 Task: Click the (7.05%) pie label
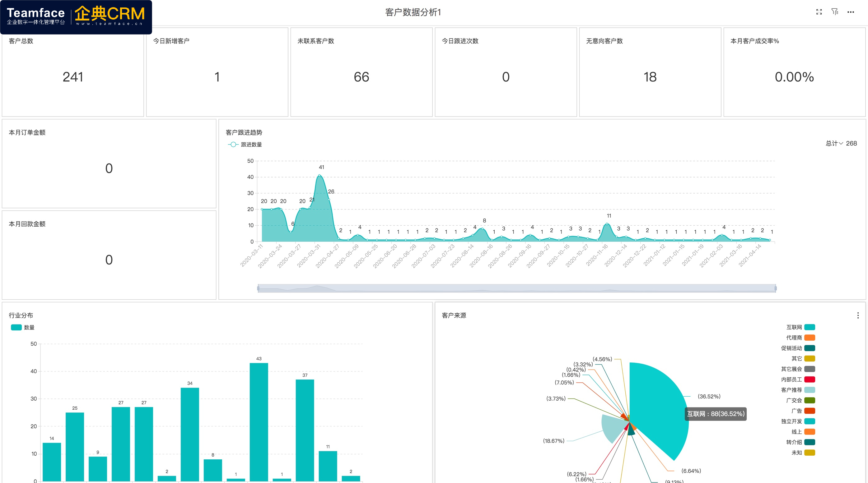564,382
